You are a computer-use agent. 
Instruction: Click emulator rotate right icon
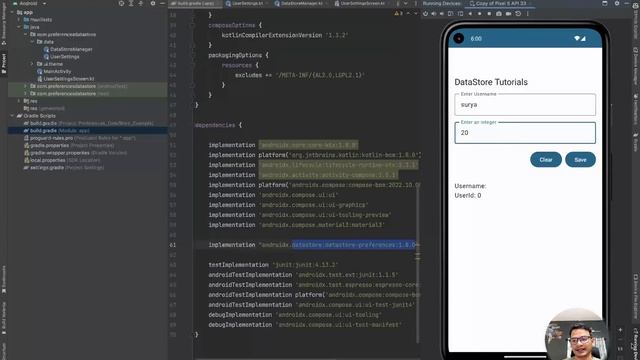(x=460, y=13)
